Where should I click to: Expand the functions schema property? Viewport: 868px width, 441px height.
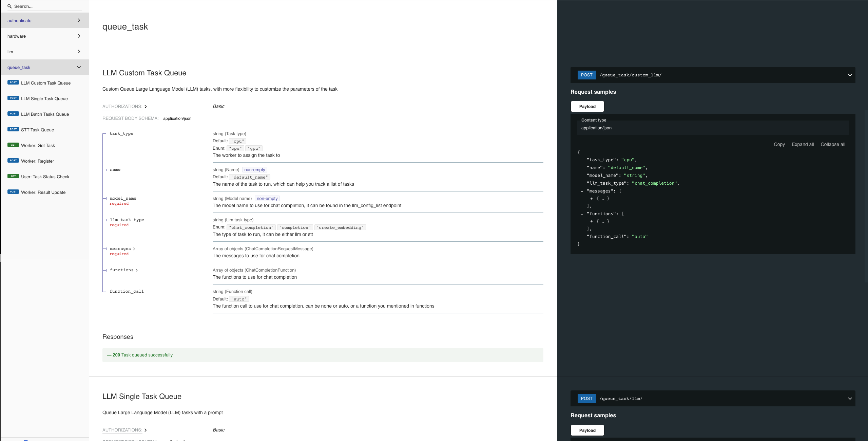point(137,270)
